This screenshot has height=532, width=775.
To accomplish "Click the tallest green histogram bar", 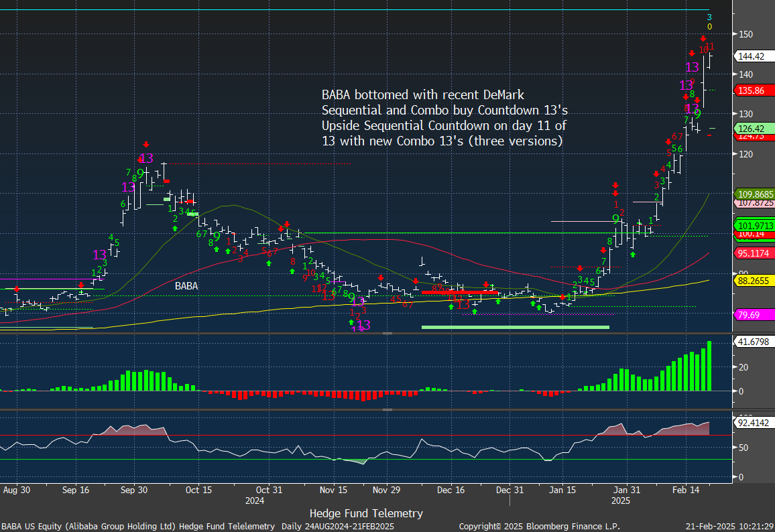I will pyautogui.click(x=709, y=366).
